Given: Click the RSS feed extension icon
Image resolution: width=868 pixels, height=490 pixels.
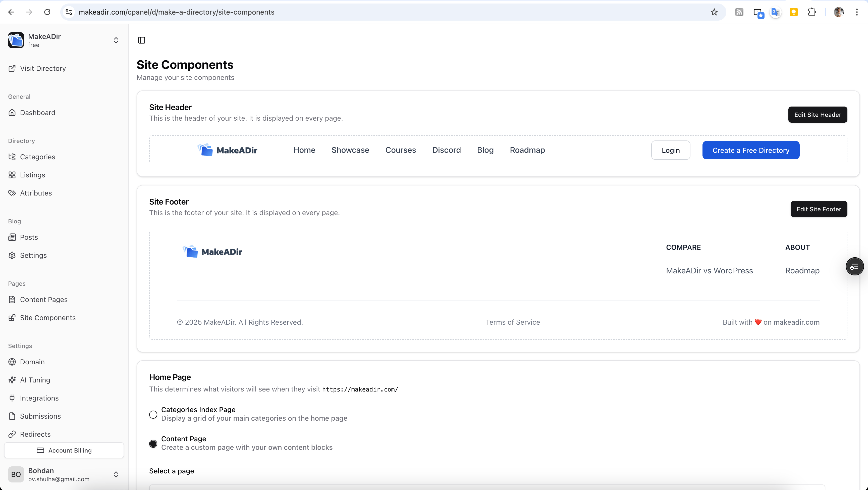Looking at the screenshot, I should pos(739,12).
